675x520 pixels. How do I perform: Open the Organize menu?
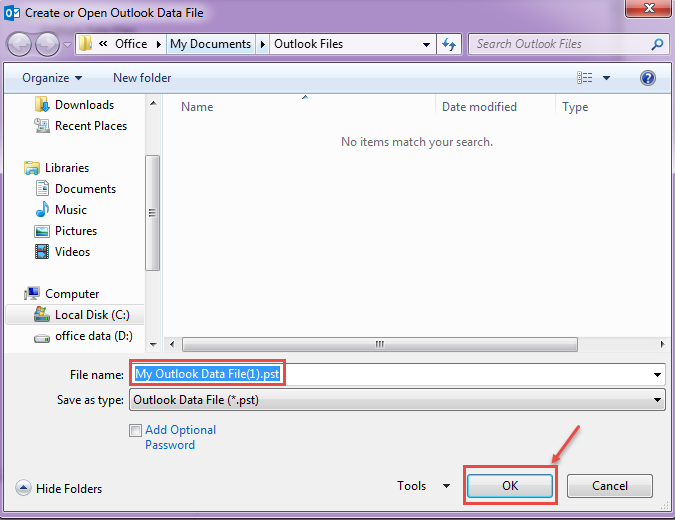click(x=52, y=78)
